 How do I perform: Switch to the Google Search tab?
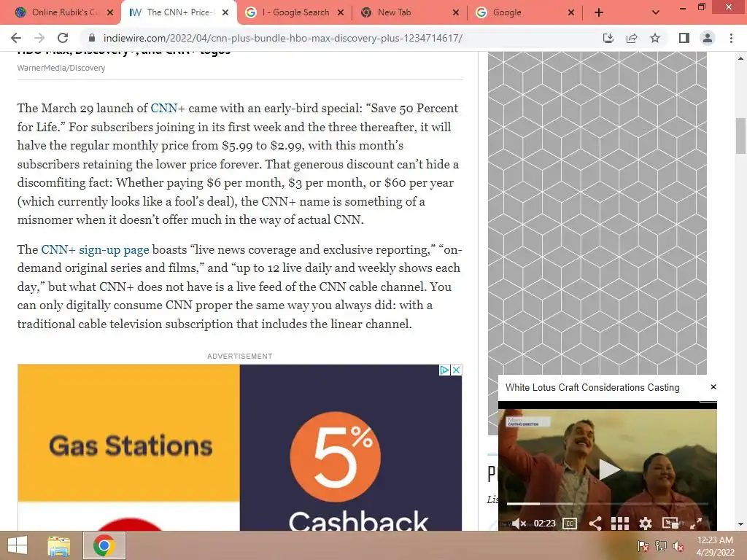coord(295,12)
